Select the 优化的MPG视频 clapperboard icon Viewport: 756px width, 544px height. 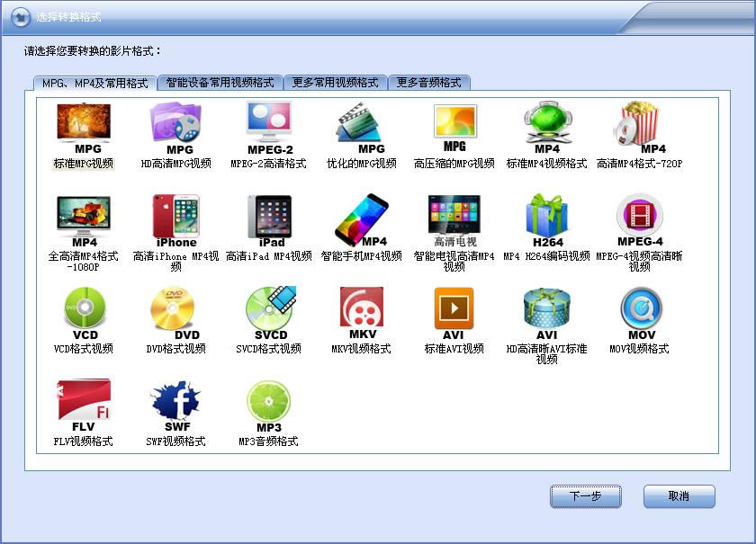[361, 129]
